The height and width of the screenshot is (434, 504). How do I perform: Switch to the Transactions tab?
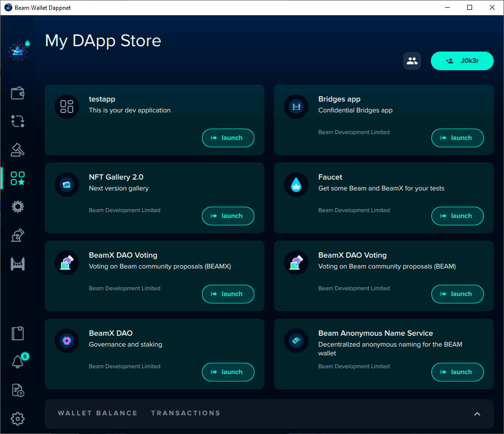click(185, 413)
